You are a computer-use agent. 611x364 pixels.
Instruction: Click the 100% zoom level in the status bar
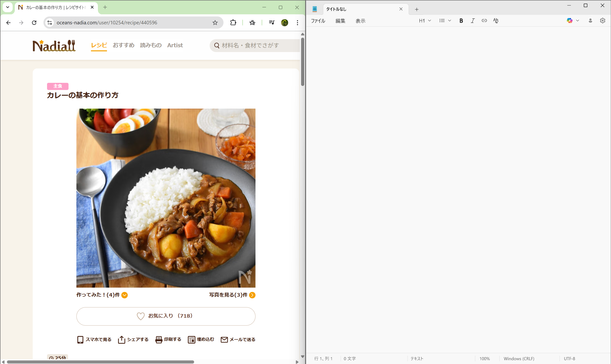tap(484, 359)
